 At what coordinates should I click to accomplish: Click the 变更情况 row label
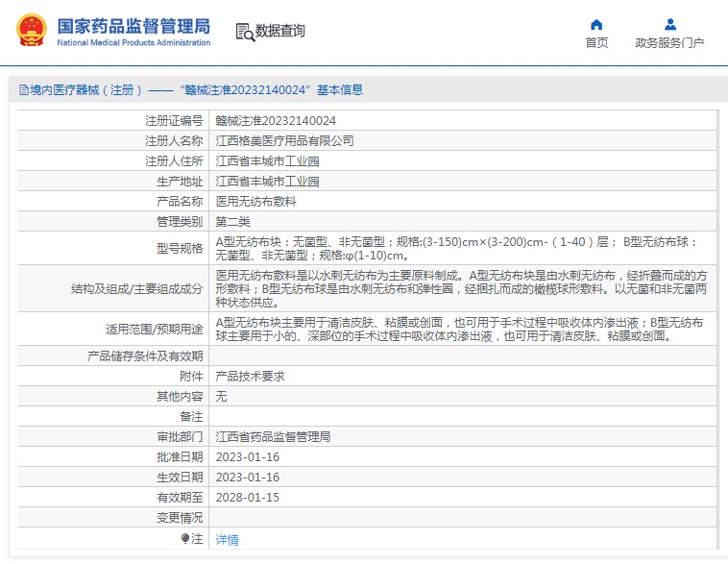click(180, 518)
